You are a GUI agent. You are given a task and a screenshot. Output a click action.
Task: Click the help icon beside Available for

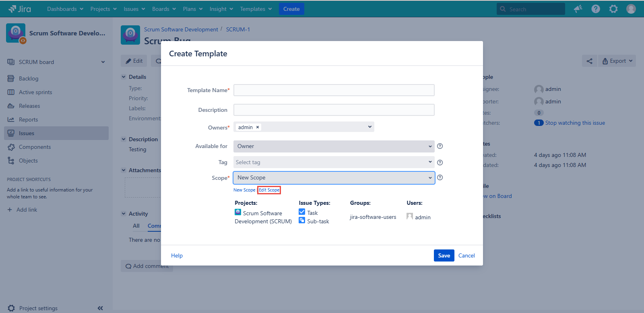[440, 146]
